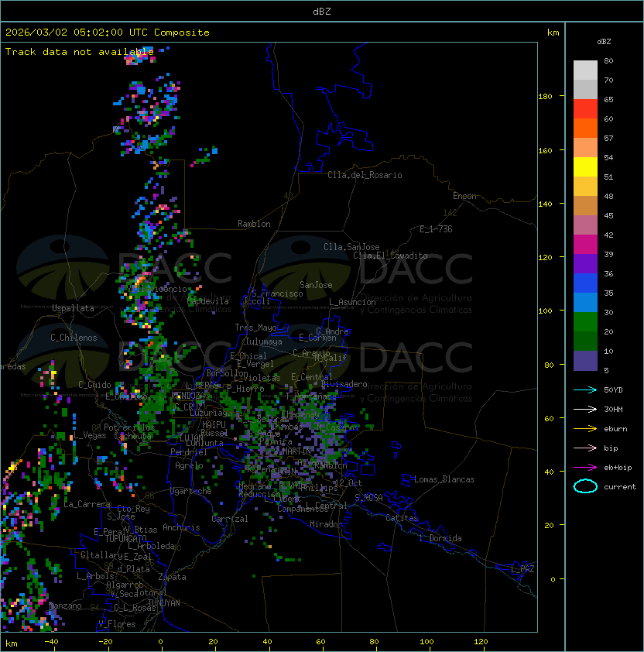Viewport: 644px width, 652px height.
Task: Select the red band of dBZ scale
Action: pyautogui.click(x=585, y=109)
